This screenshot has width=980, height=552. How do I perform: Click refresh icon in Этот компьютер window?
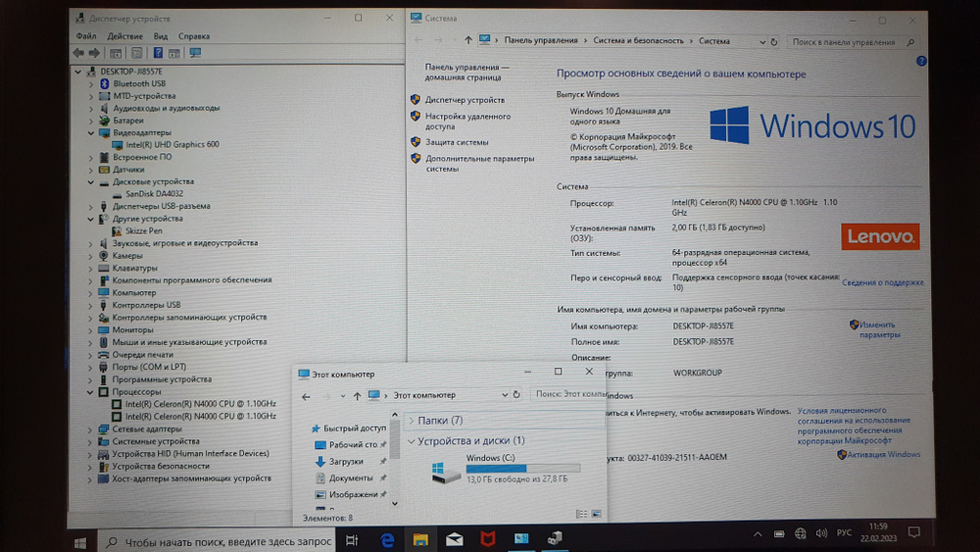(516, 395)
